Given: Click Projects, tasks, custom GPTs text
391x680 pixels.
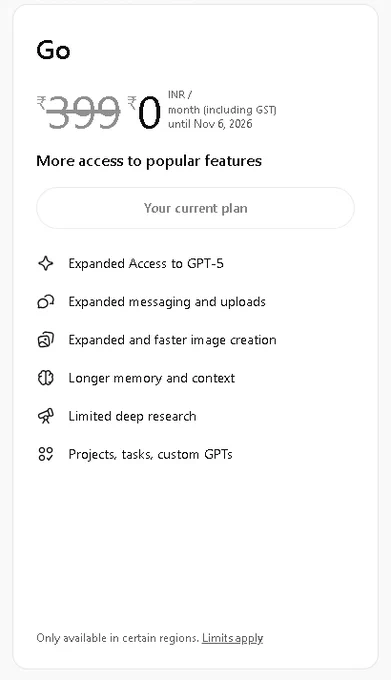Looking at the screenshot, I should (x=150, y=454).
